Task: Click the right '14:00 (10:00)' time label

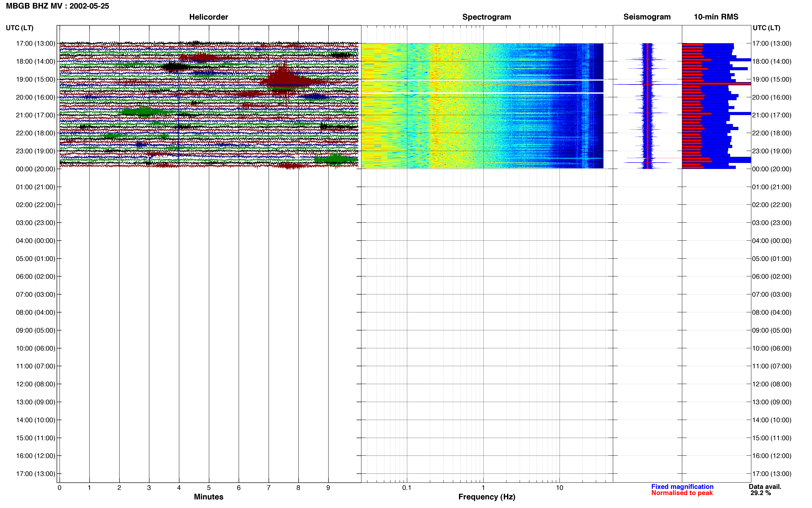Action: (x=772, y=420)
